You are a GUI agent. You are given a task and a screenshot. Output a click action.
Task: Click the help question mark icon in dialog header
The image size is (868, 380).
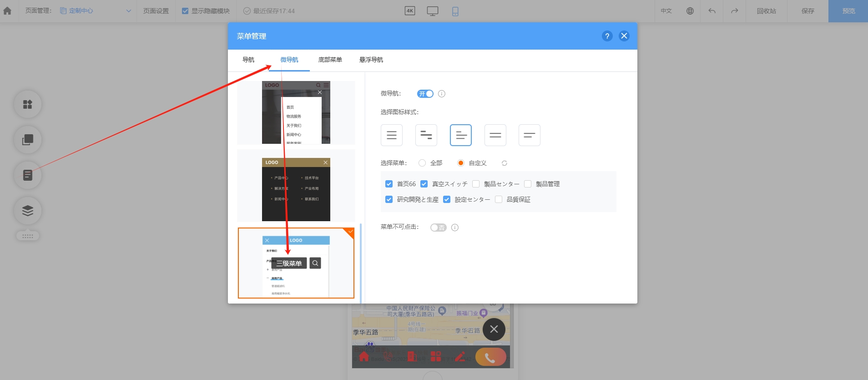pyautogui.click(x=607, y=36)
